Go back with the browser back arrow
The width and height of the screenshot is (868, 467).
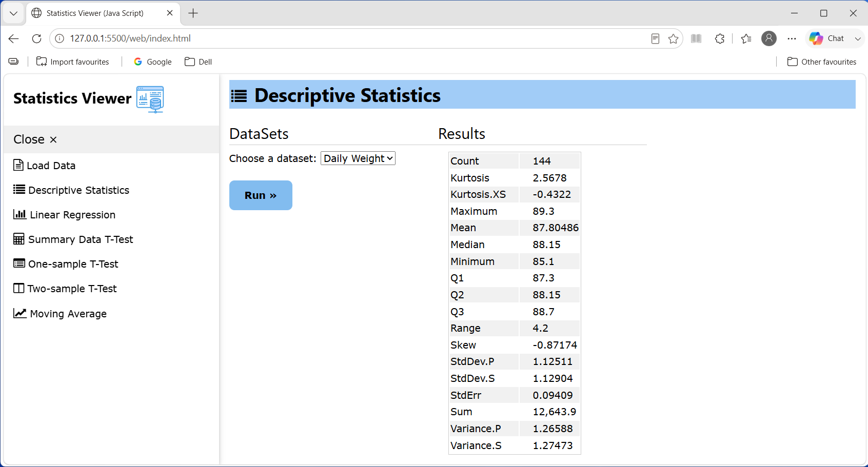14,38
